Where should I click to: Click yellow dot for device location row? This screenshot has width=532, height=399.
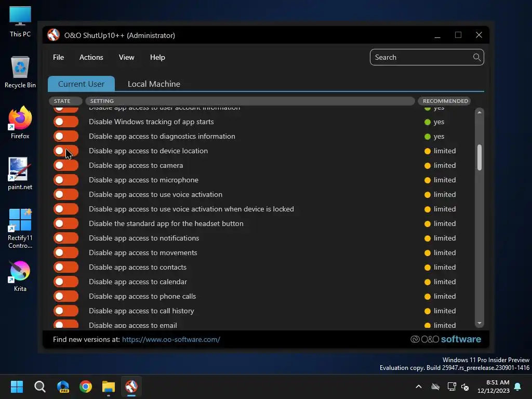[x=428, y=151]
